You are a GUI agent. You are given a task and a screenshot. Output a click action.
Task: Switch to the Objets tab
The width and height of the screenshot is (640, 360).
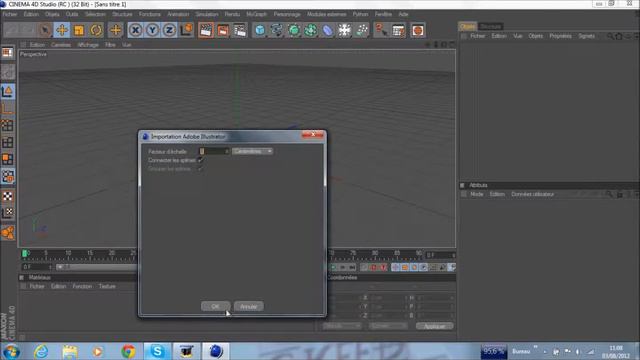468,26
